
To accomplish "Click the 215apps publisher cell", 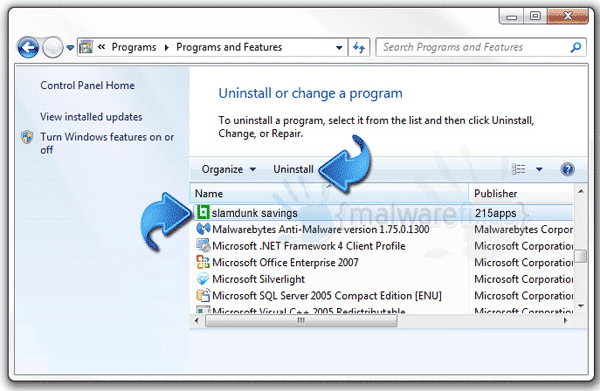I will pos(496,213).
